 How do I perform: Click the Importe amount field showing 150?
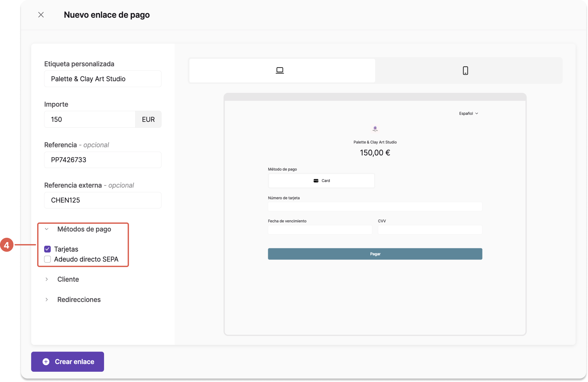coord(90,119)
